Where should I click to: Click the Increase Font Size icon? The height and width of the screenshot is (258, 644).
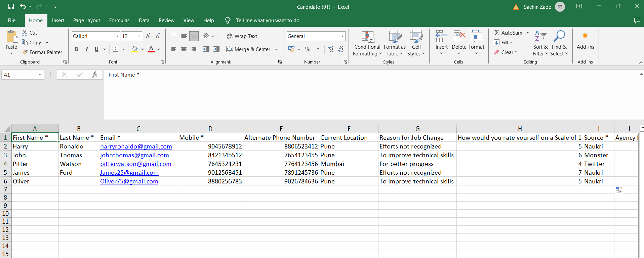(x=148, y=36)
